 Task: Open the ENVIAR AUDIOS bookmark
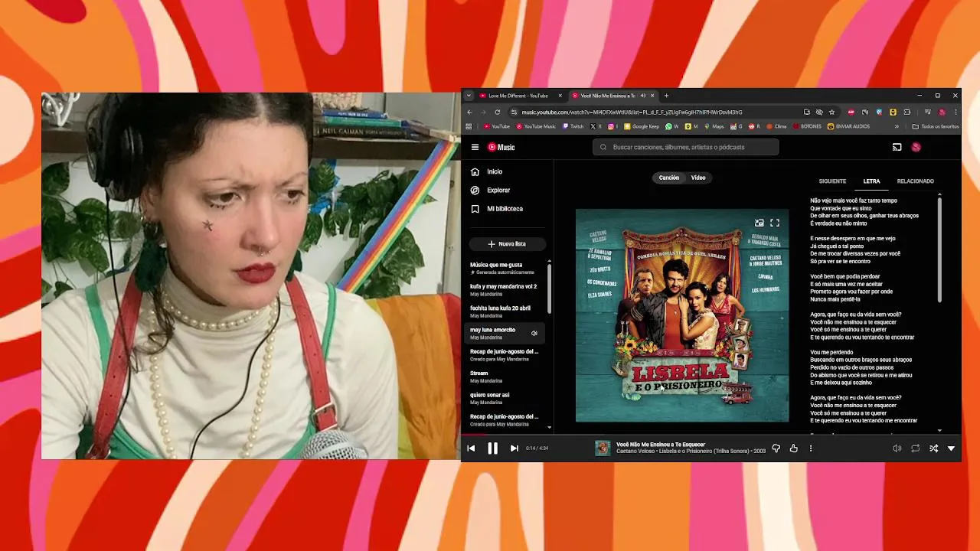click(x=848, y=126)
